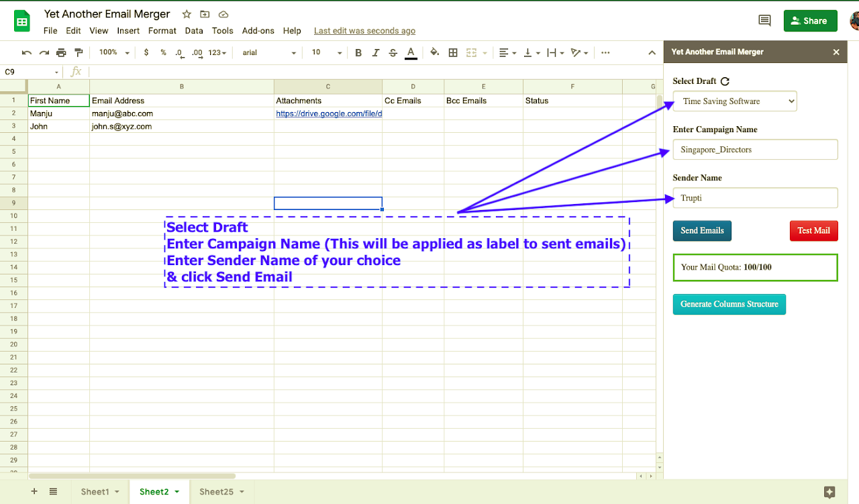Check the cloud save status icon
Viewport: 859px width, 504px height.
223,14
